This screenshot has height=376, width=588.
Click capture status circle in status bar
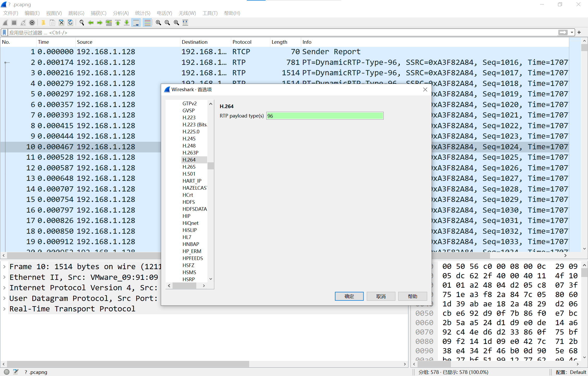7,372
